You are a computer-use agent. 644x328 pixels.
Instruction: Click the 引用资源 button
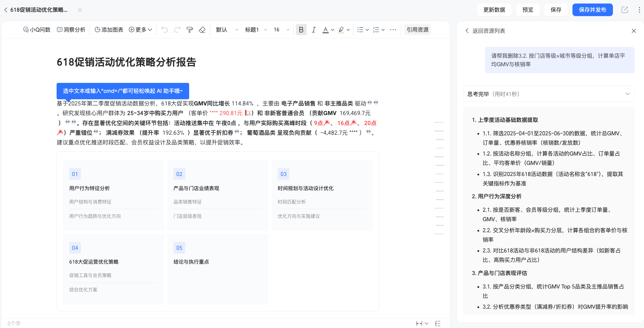tap(418, 30)
